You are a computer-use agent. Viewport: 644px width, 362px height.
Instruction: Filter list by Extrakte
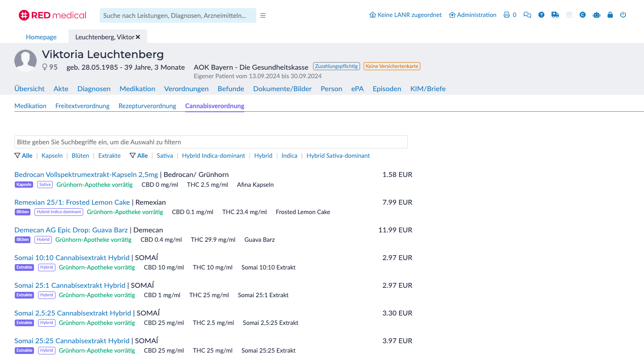(x=110, y=156)
